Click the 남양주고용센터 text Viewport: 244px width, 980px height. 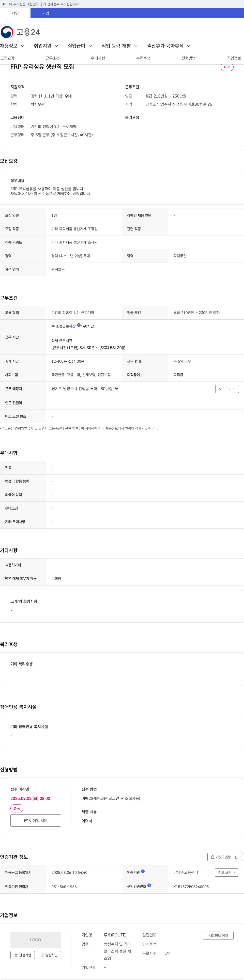tap(186, 873)
